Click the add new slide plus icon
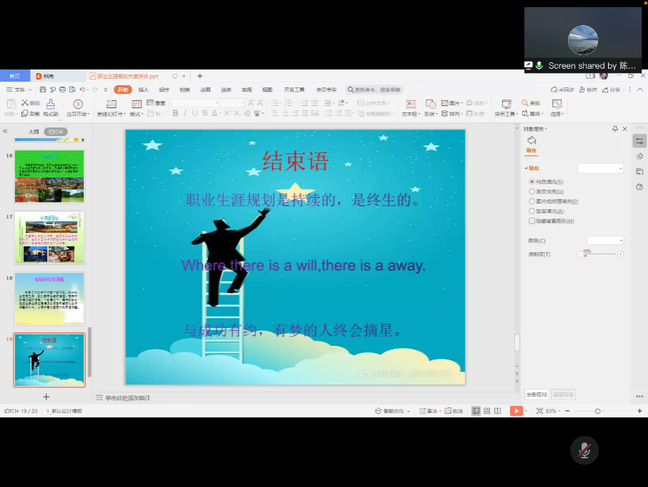 (46, 397)
